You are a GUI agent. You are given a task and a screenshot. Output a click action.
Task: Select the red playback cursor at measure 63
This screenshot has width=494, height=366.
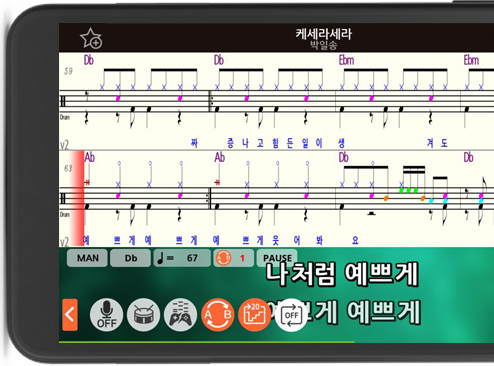click(79, 198)
